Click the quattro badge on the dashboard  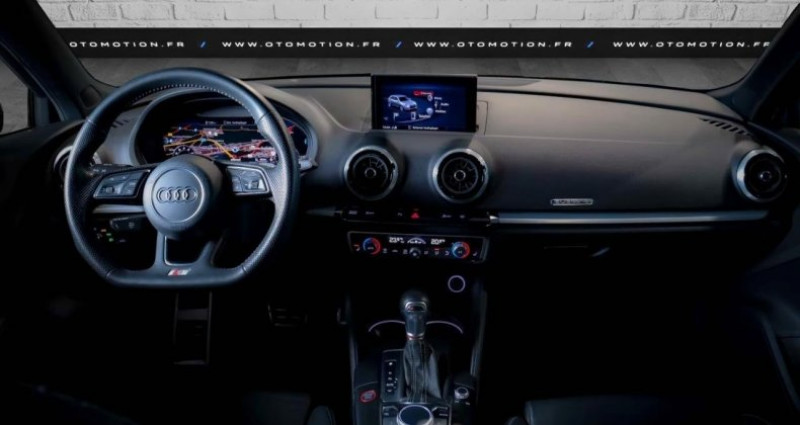(x=571, y=202)
